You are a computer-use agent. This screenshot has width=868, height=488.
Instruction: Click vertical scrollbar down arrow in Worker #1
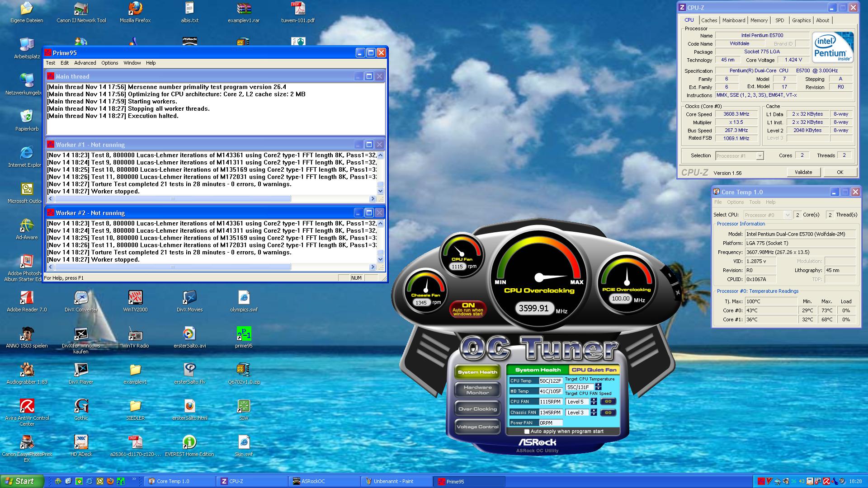click(380, 191)
